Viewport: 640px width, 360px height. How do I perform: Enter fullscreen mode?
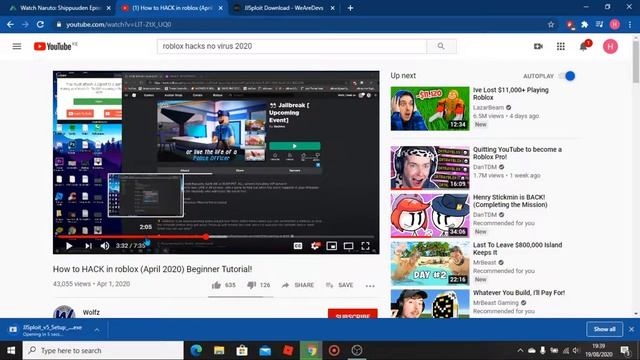tap(365, 246)
